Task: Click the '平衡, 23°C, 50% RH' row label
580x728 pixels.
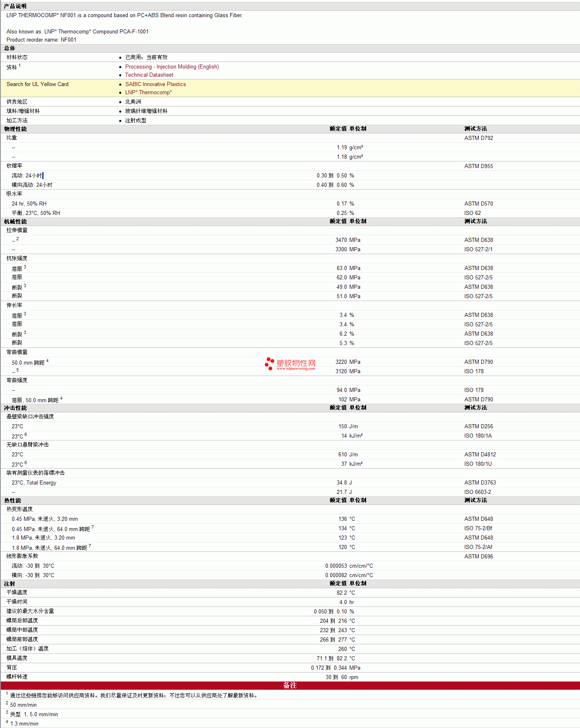Action: point(36,213)
